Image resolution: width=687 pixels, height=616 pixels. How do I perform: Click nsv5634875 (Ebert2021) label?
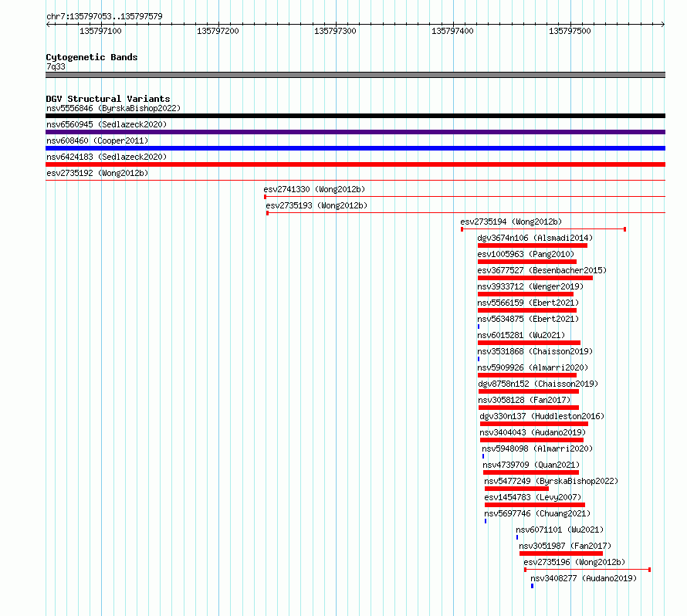[x=528, y=319]
